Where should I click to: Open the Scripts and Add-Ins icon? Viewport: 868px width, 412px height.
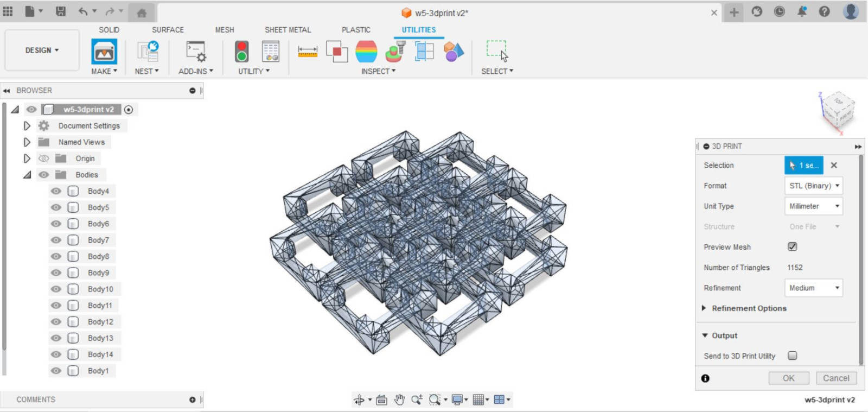196,52
